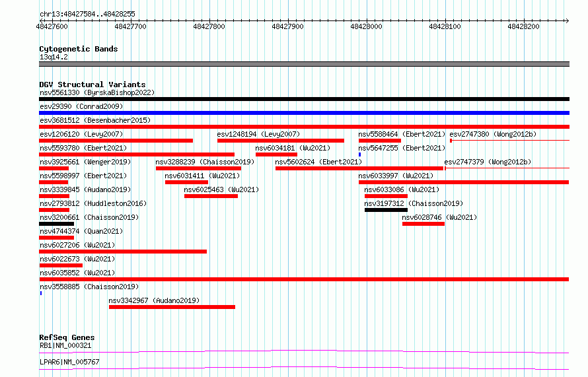Open nsv4744374 (Quan2021) variant
The width and height of the screenshot is (588, 377).
81,231
